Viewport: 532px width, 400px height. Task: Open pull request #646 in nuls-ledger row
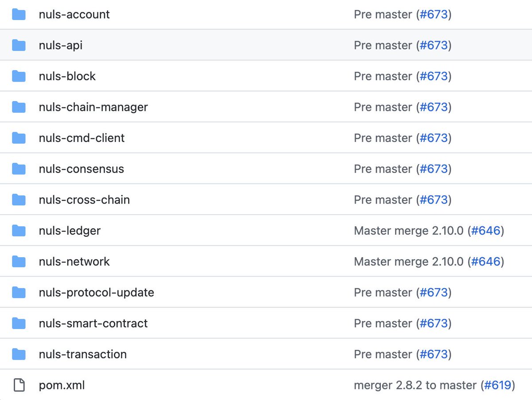pyautogui.click(x=486, y=231)
